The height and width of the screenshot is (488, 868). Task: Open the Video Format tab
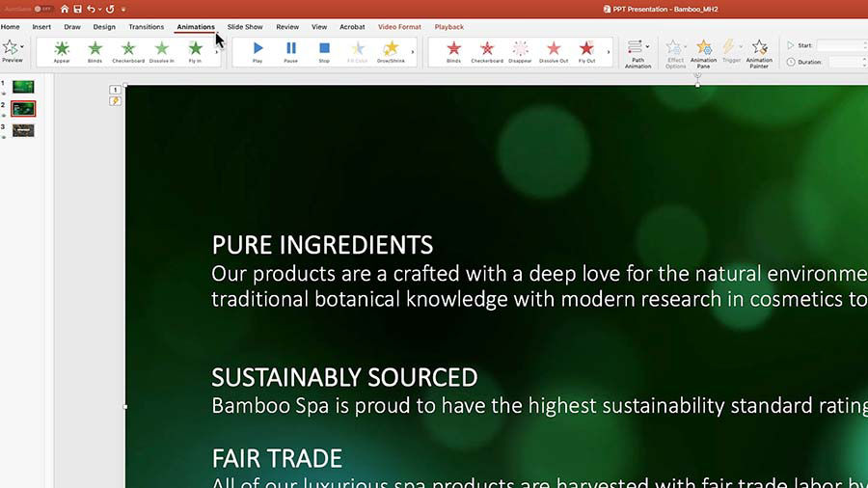coord(399,27)
